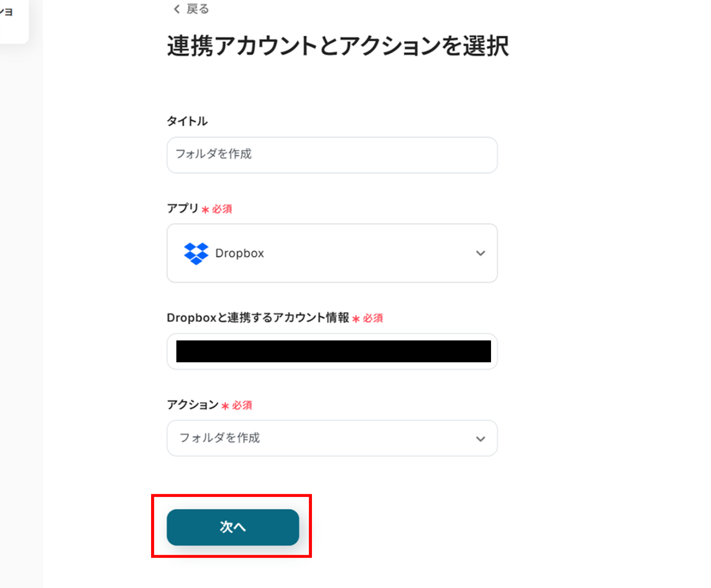
Task: Open the フォルダを作成 action selector
Action: coord(311,438)
